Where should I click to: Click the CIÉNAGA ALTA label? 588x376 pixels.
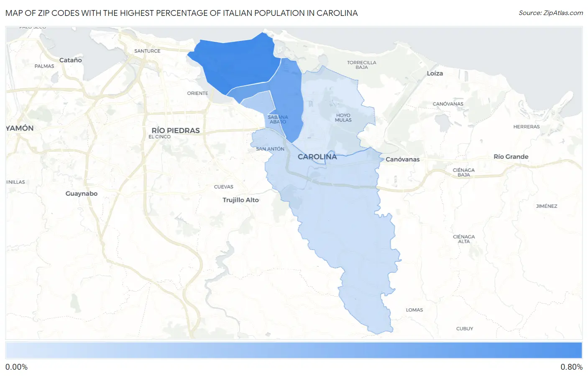coord(464,239)
